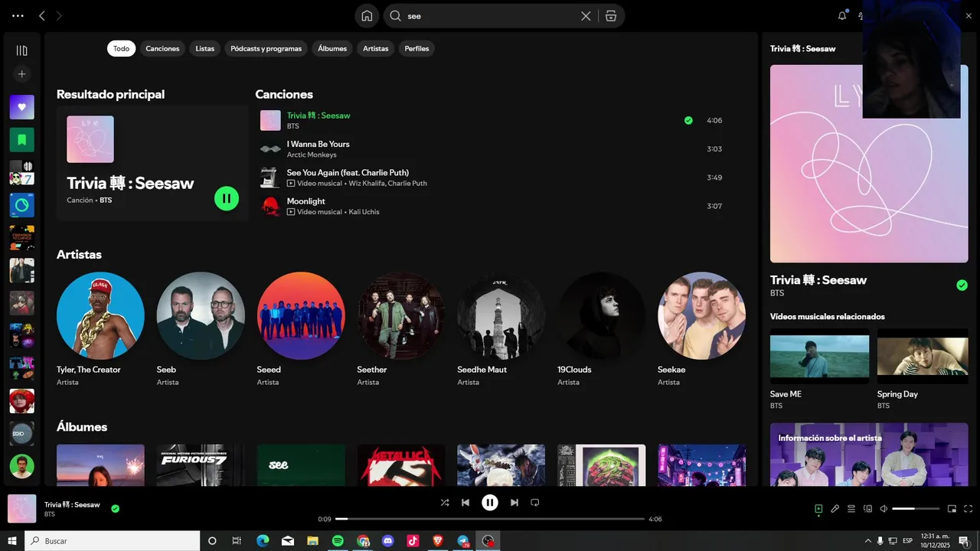980x551 pixels.
Task: Select the Todo filter chip
Action: (121, 48)
